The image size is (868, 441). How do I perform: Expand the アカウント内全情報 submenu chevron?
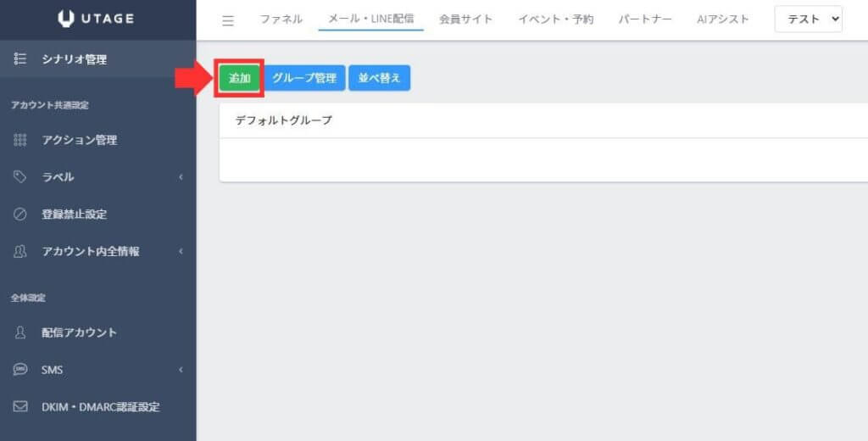pyautogui.click(x=181, y=252)
